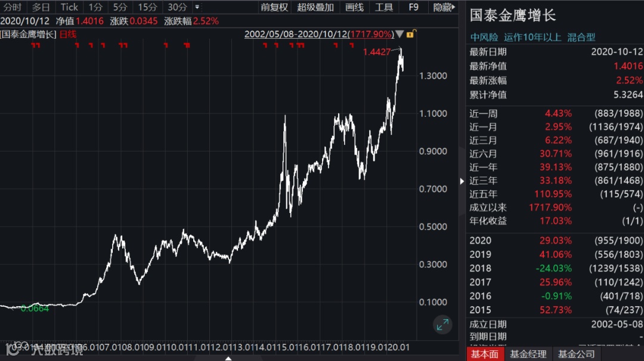Select the 成立以来 1717.90% row
The height and width of the screenshot is (361, 644).
point(556,208)
